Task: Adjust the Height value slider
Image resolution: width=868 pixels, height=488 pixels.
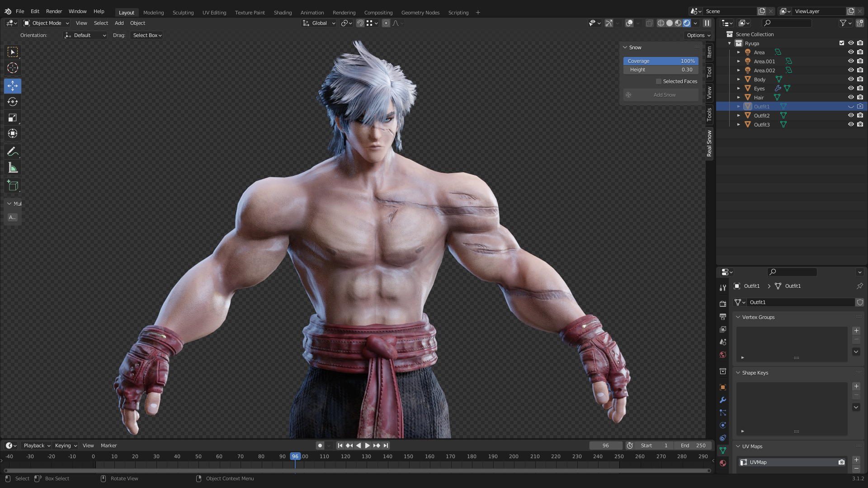Action: [x=661, y=70]
